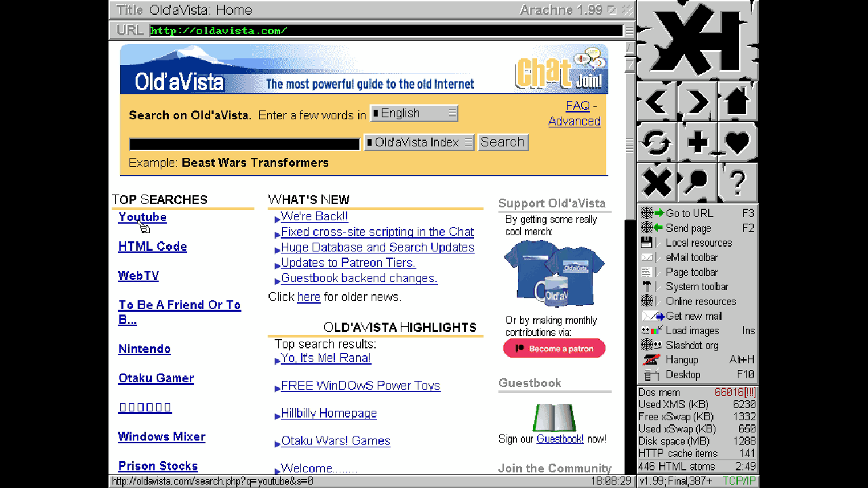Open the System toolbar entry

pos(697,287)
